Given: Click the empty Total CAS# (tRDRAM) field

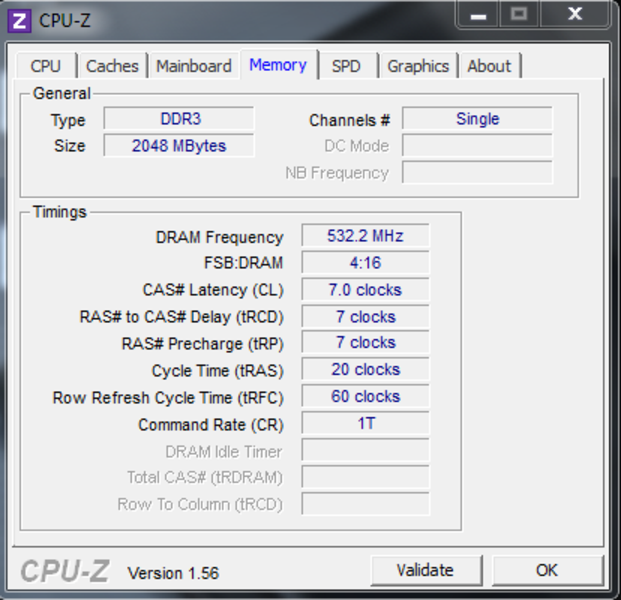Looking at the screenshot, I should tap(365, 477).
